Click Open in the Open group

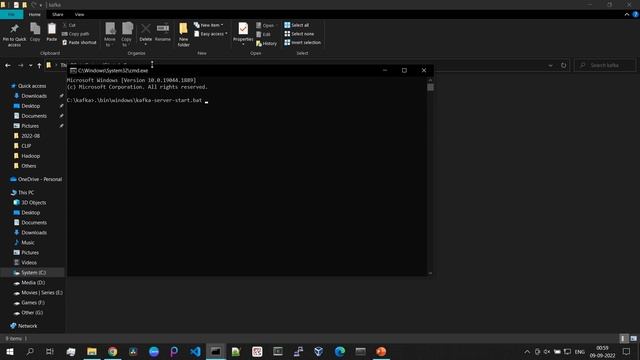(265, 25)
